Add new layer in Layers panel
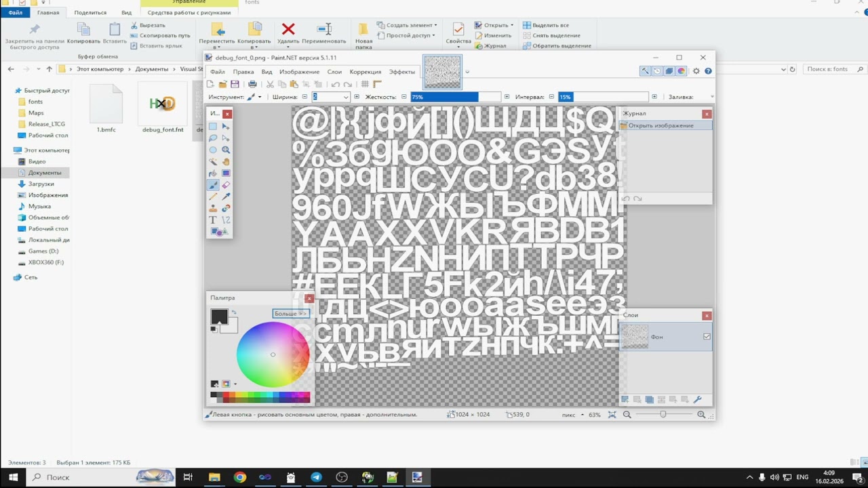Screen dimensions: 868x488 (625, 399)
